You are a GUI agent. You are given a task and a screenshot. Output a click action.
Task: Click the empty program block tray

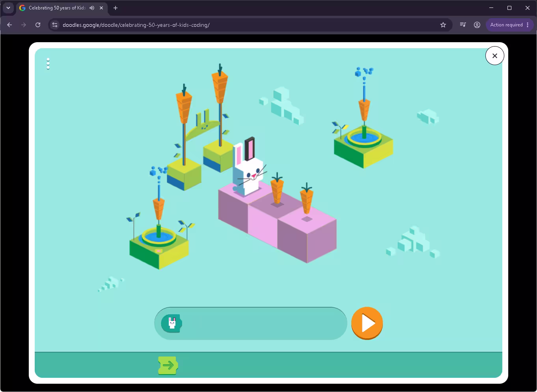251,323
